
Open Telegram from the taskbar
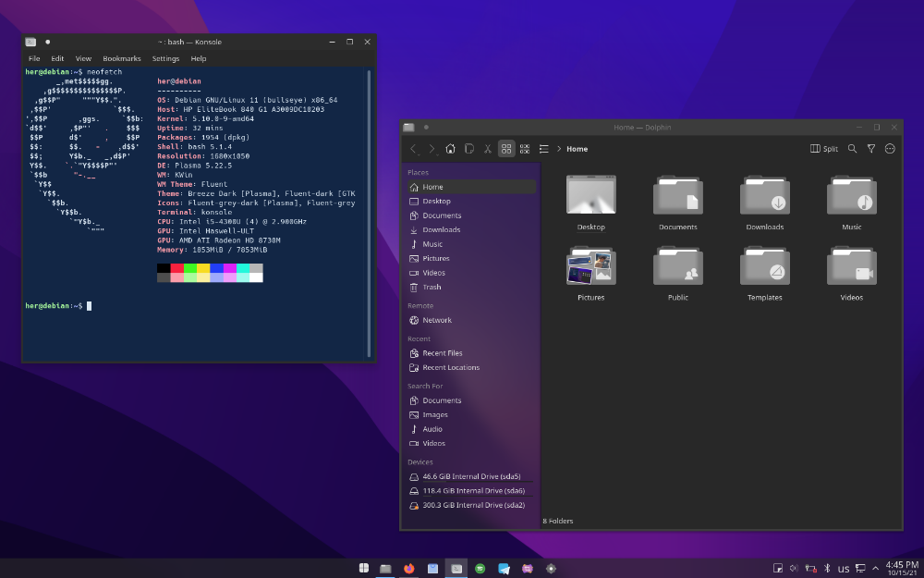click(504, 568)
